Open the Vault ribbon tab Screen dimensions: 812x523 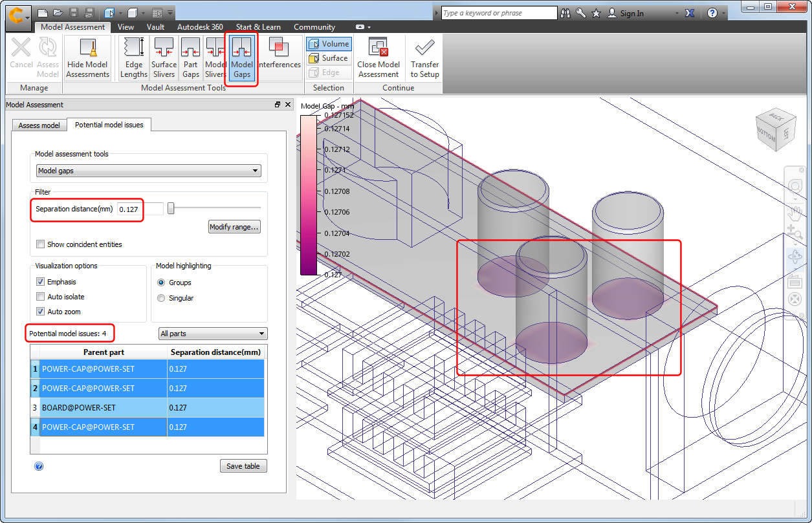(155, 27)
